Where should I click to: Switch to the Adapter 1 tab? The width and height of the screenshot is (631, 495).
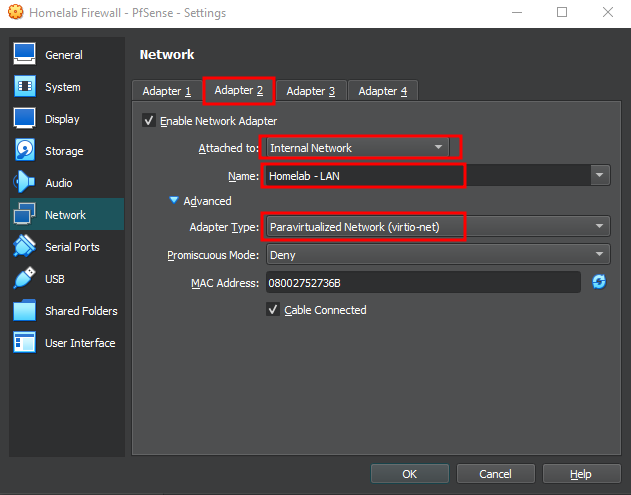(x=166, y=91)
